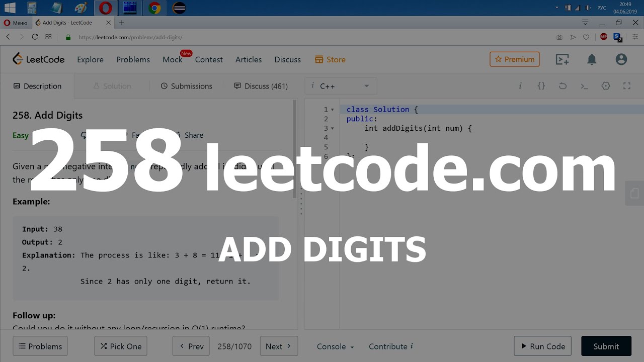Open the Articles page
Image resolution: width=644 pixels, height=362 pixels.
[x=249, y=59]
